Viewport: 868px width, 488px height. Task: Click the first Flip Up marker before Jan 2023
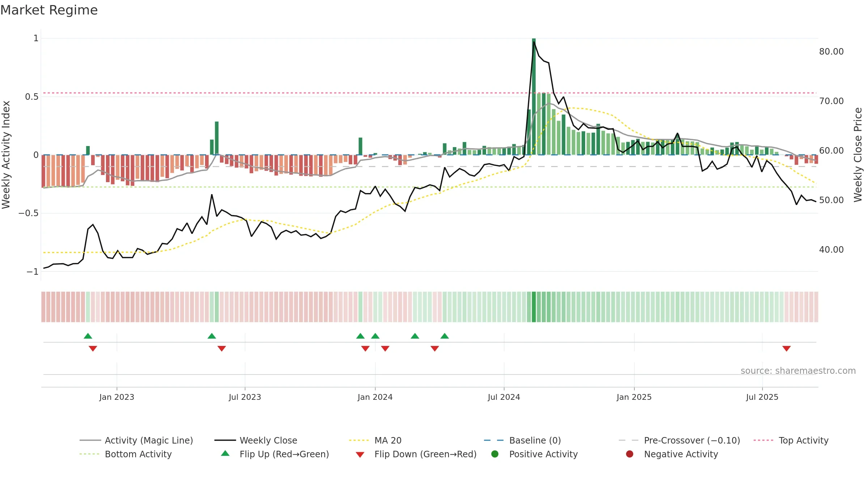coord(88,336)
